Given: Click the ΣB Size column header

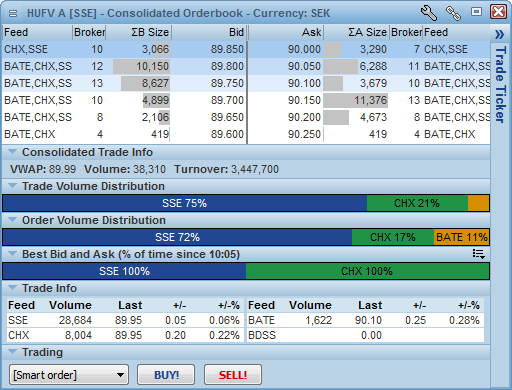Looking at the screenshot, I should [139, 32].
